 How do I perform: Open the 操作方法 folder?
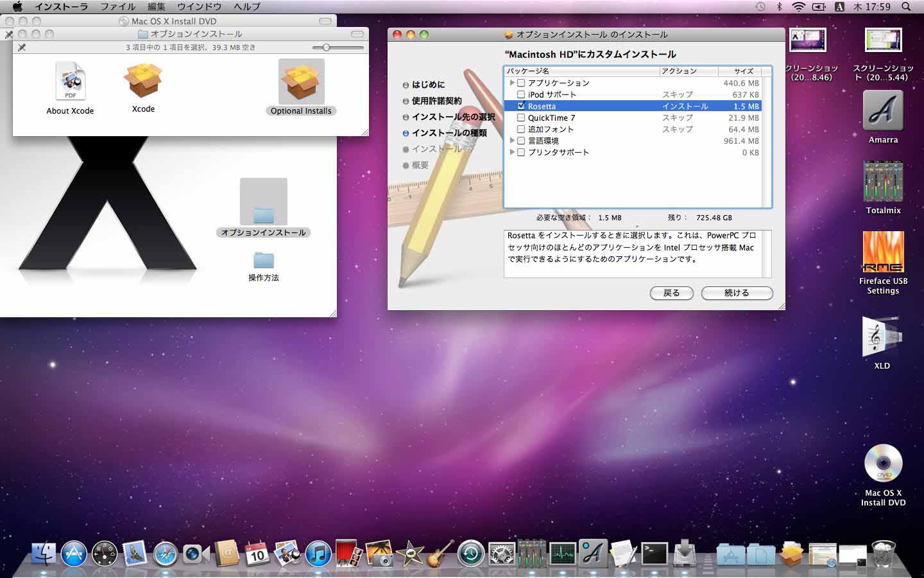[264, 260]
